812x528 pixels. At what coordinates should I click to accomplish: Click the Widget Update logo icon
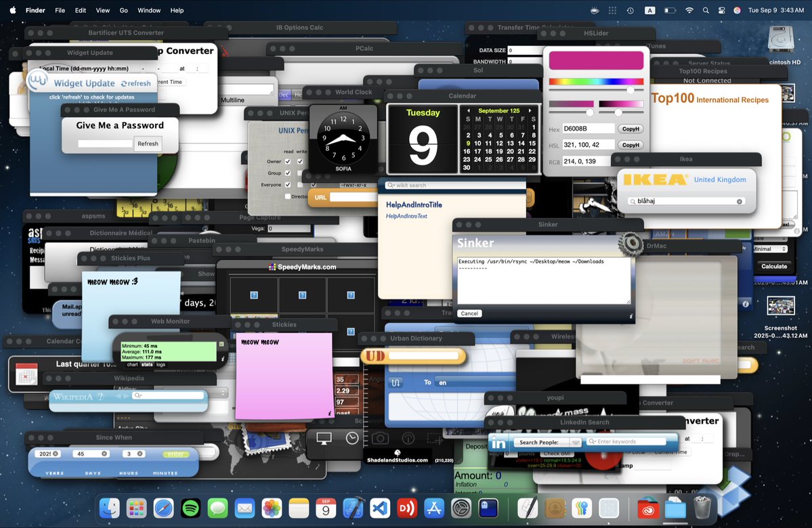38,81
